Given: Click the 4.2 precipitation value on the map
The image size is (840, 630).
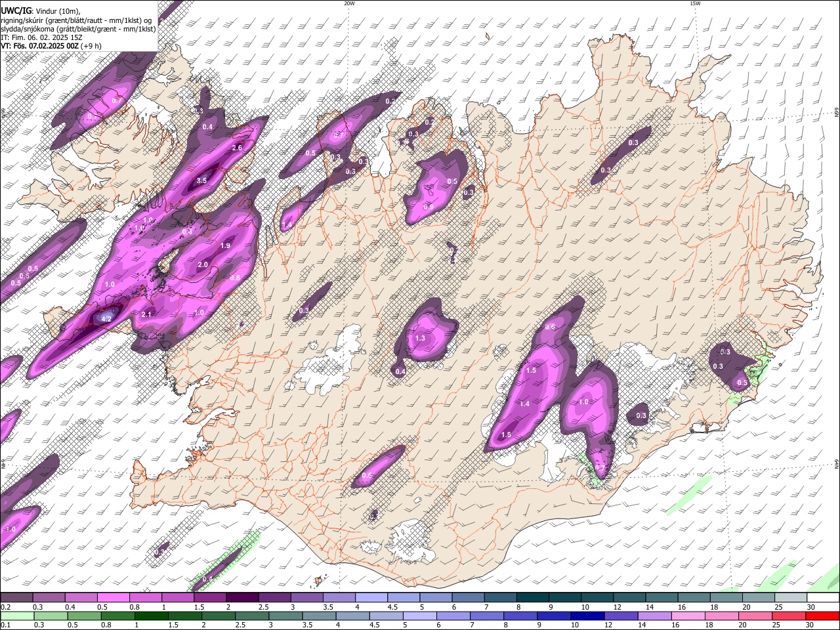Looking at the screenshot, I should [x=107, y=318].
